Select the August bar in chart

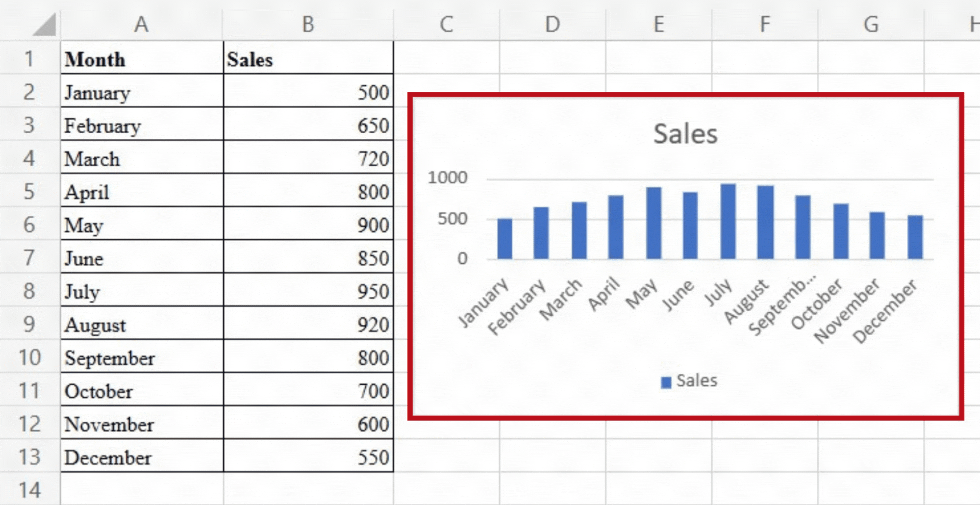pyautogui.click(x=765, y=222)
